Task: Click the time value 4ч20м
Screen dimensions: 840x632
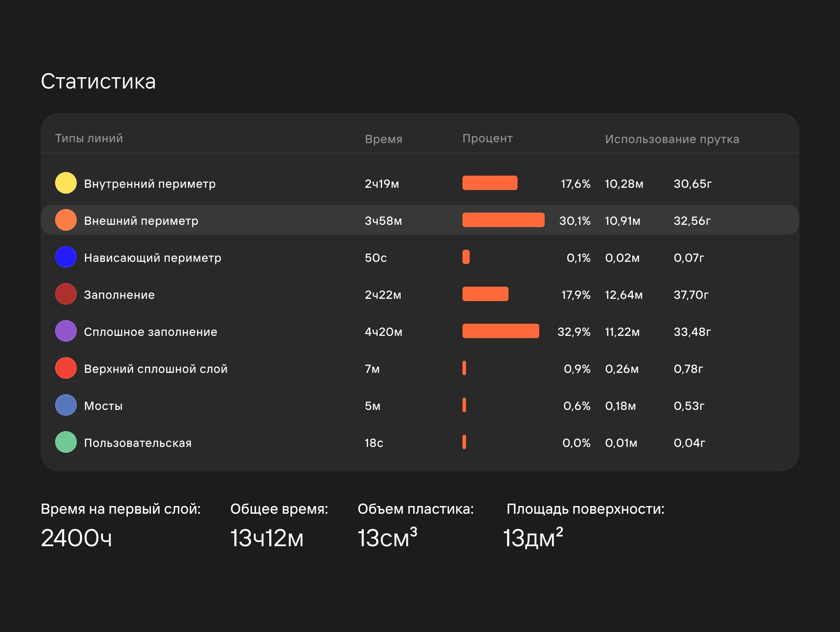Action: (x=383, y=332)
